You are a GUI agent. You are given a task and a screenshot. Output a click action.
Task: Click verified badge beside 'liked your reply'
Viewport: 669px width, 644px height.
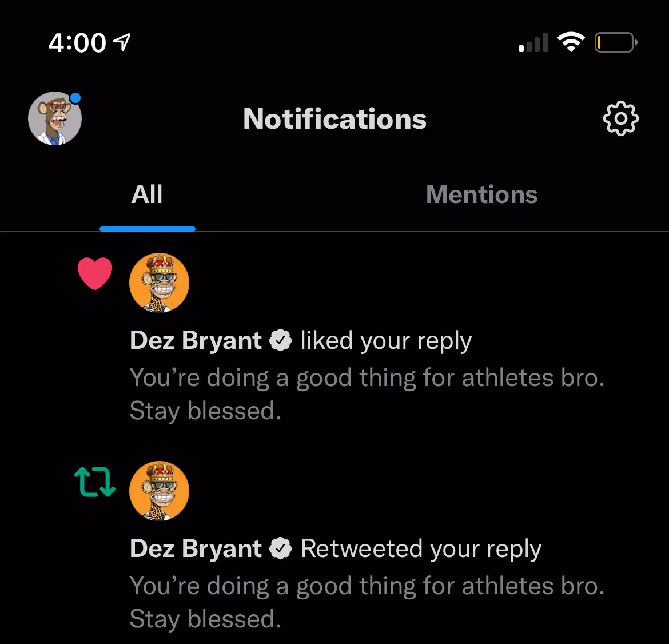[x=280, y=340]
